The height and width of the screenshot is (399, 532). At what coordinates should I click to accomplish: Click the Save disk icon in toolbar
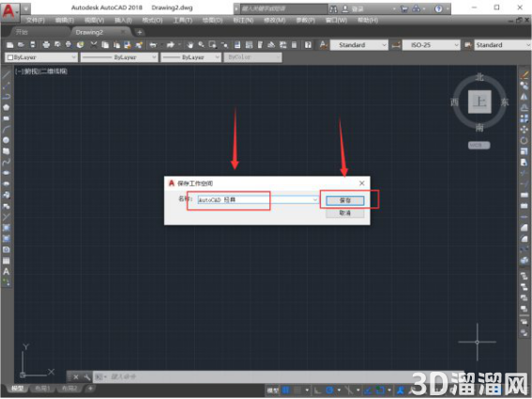pyautogui.click(x=33, y=45)
